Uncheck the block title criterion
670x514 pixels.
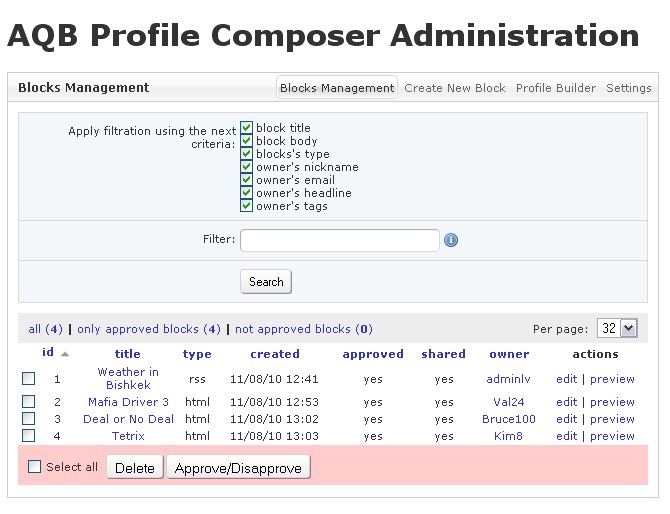246,127
